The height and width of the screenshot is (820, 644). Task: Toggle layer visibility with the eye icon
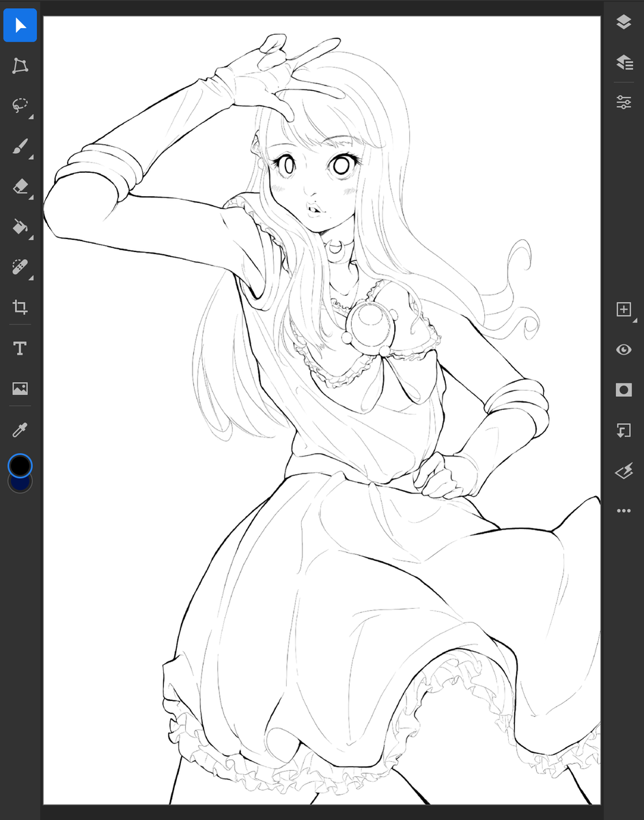point(624,349)
